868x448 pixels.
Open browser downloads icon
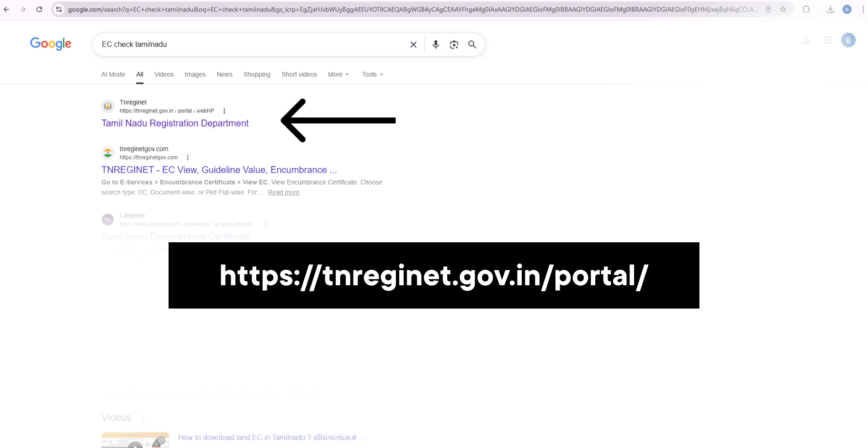pyautogui.click(x=830, y=9)
